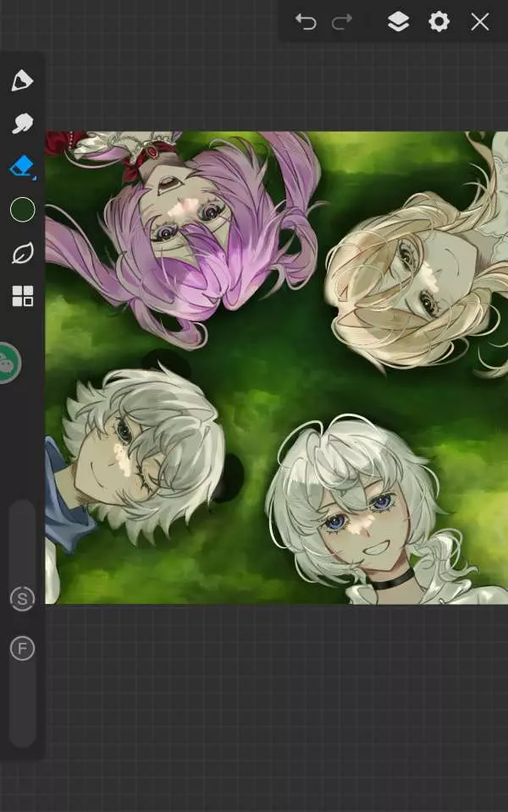Undo the last stroke
Image resolution: width=508 pixels, height=812 pixels.
coord(306,22)
